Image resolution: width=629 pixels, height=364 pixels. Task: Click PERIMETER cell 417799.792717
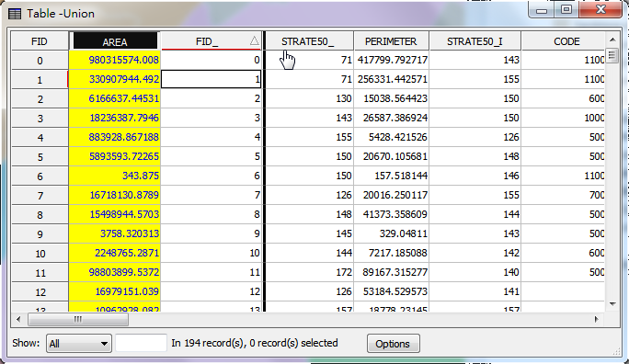click(x=392, y=60)
